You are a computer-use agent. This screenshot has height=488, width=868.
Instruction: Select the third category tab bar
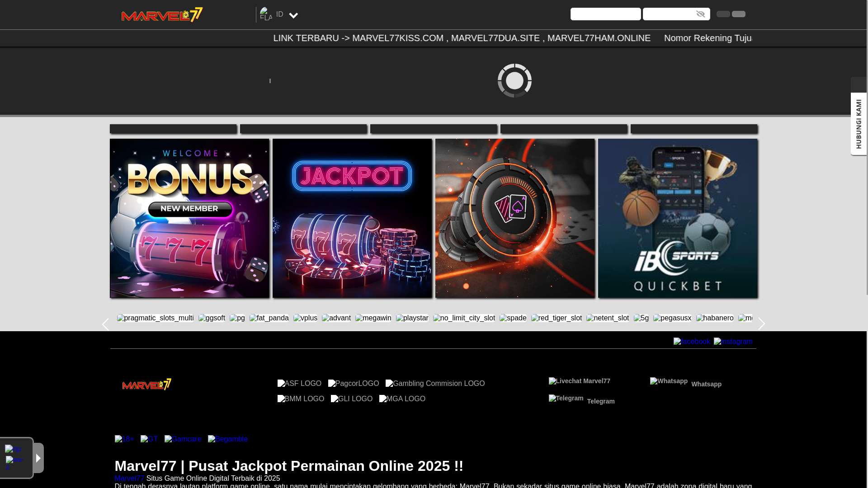coord(434,129)
